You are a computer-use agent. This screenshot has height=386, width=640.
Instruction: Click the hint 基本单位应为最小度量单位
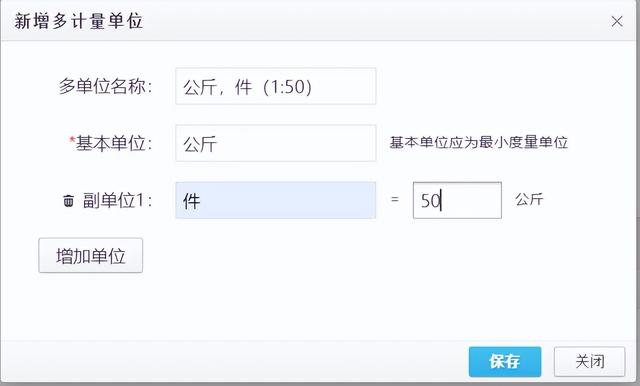(x=478, y=142)
